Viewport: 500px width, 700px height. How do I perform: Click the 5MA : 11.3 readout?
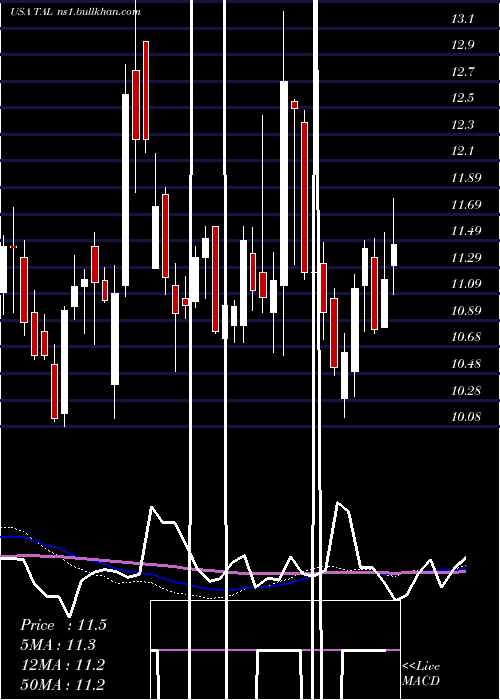pyautogui.click(x=58, y=645)
